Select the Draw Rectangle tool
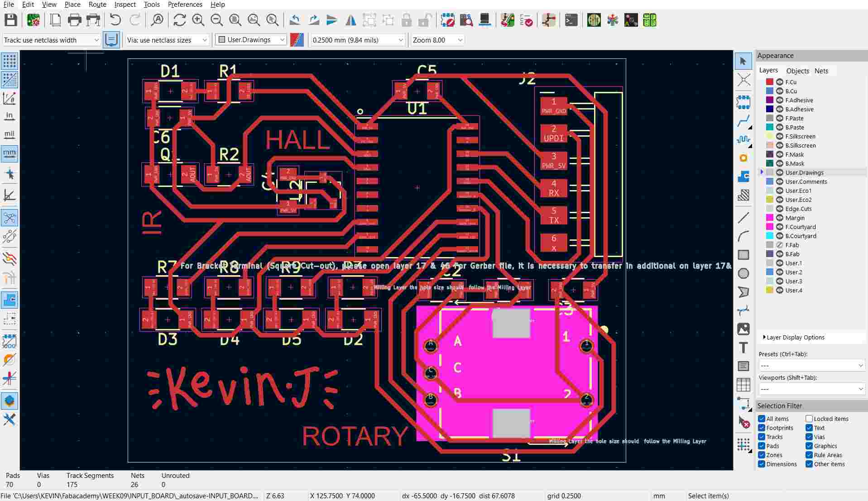 [743, 255]
